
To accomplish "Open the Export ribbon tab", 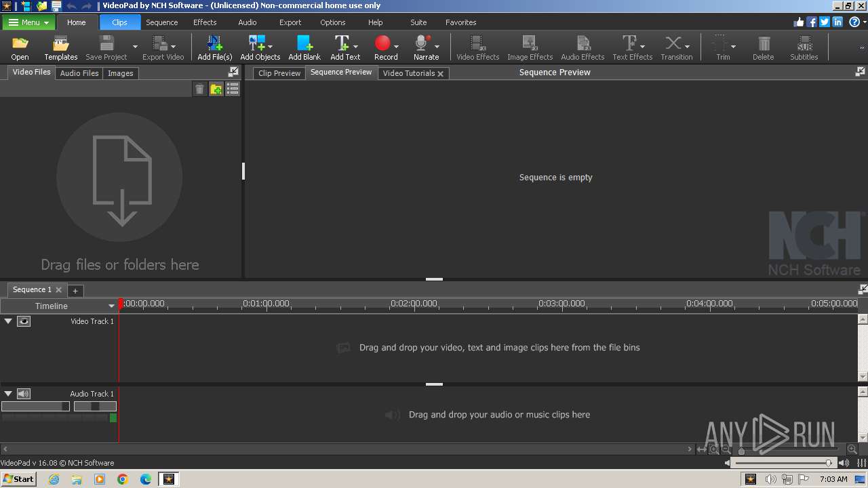I will [290, 22].
